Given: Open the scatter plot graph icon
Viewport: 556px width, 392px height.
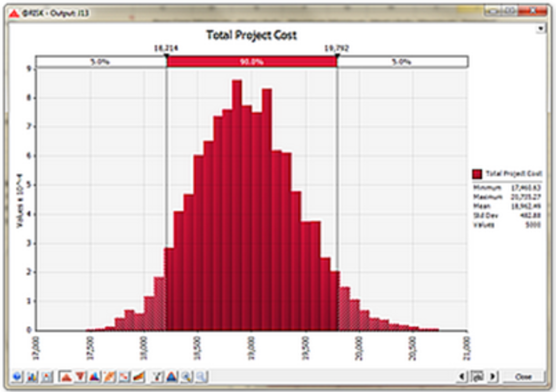Looking at the screenshot, I should (124, 377).
